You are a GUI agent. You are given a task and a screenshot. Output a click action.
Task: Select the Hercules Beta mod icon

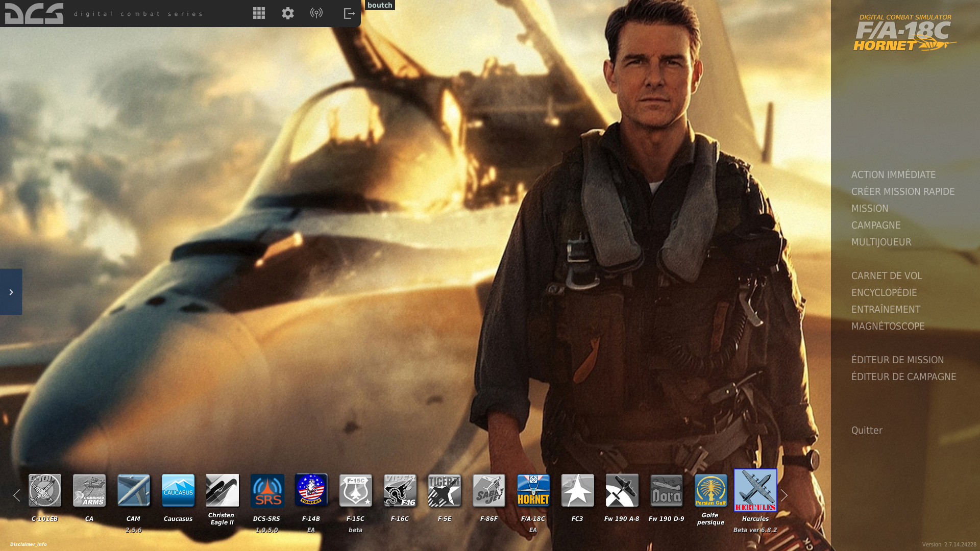coord(754,491)
